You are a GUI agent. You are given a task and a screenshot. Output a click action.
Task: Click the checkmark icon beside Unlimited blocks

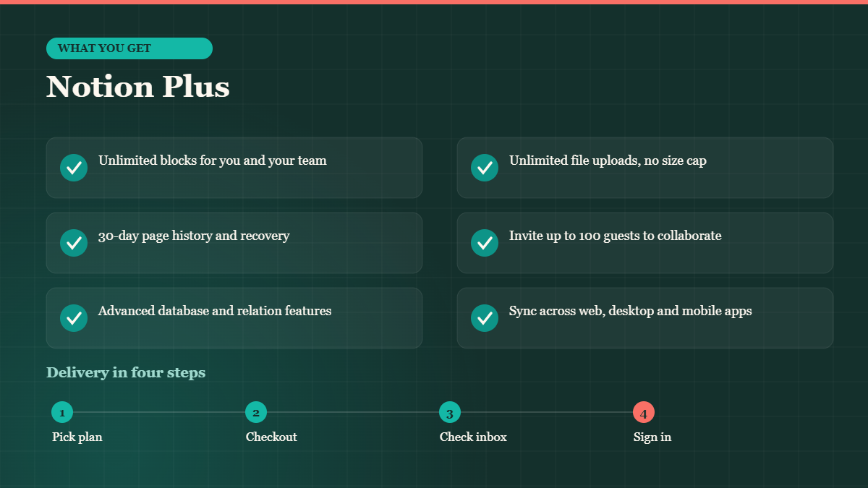click(x=74, y=168)
